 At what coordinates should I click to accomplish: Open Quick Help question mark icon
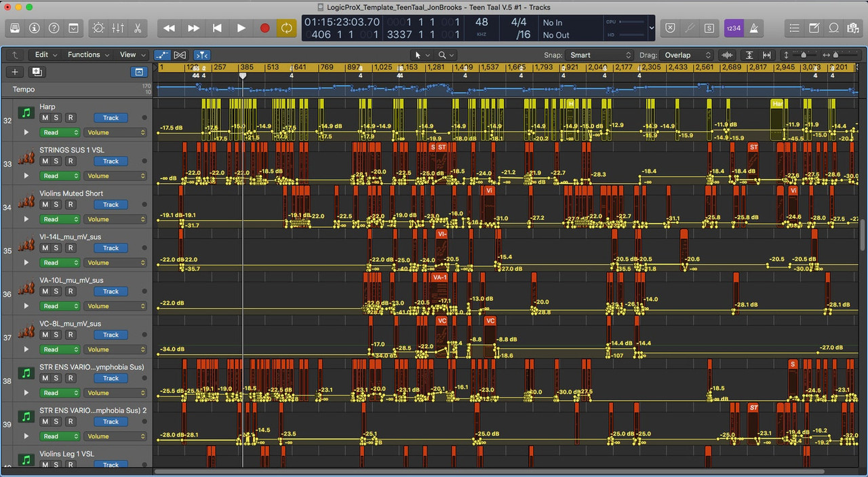[54, 28]
